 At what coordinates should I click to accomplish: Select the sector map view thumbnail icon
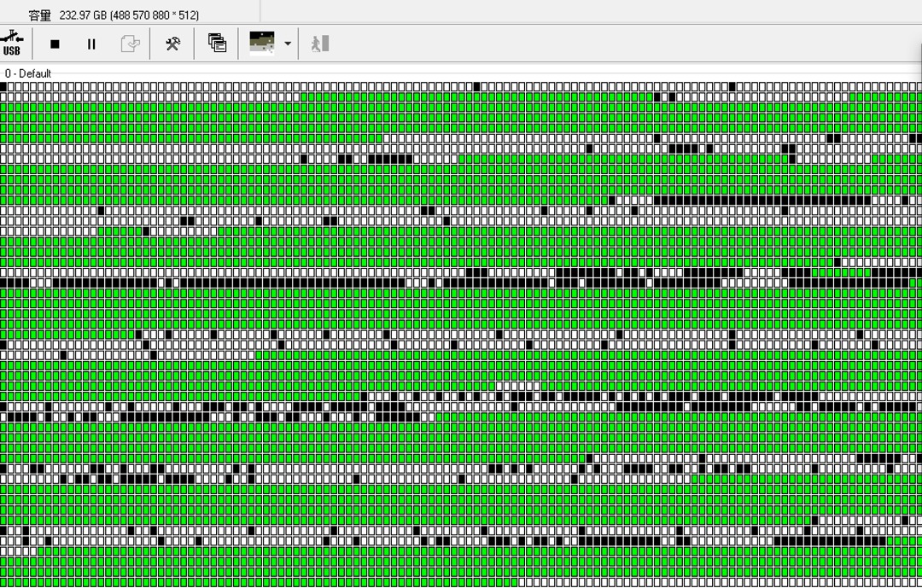click(262, 44)
